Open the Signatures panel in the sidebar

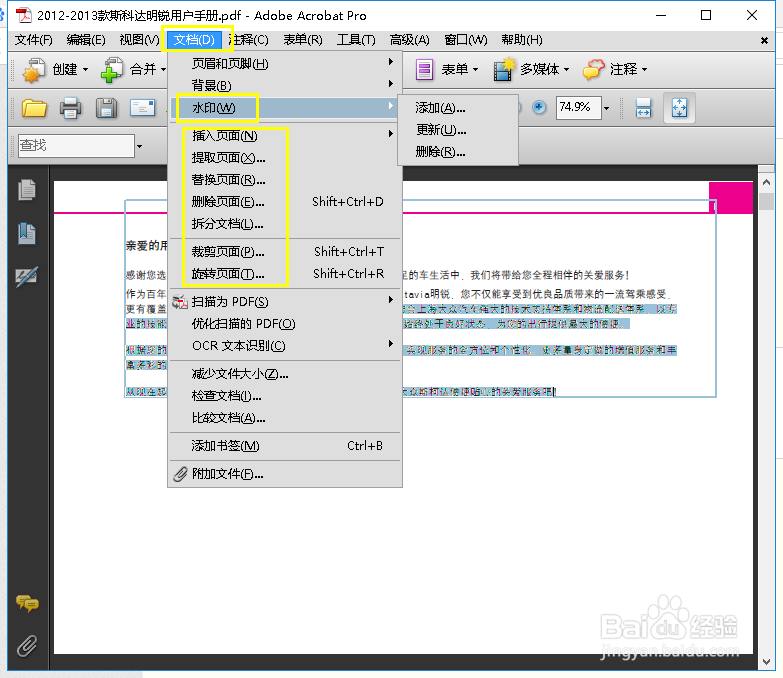[27, 277]
